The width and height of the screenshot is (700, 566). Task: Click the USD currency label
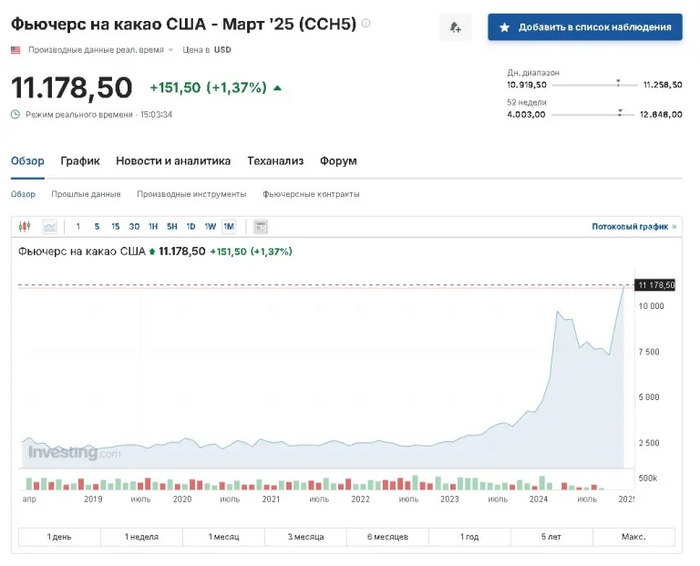[223, 50]
